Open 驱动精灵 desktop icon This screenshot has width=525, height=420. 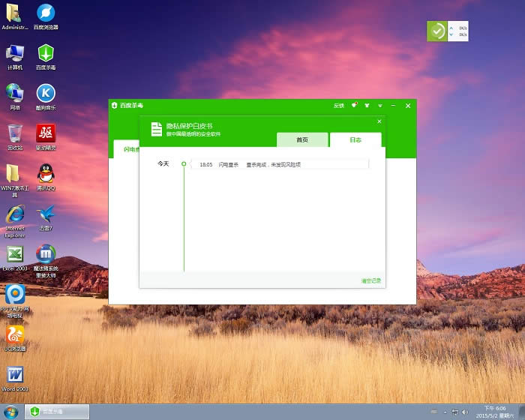pyautogui.click(x=46, y=135)
